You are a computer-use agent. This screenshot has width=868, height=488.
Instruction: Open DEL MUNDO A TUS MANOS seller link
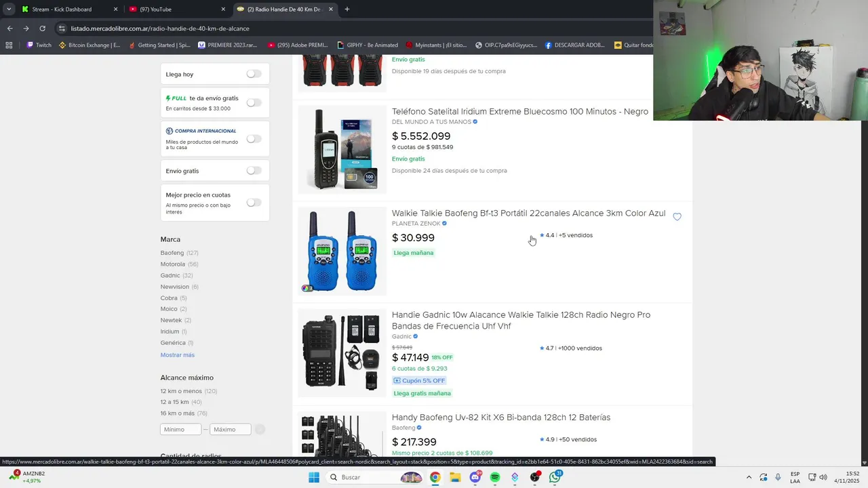pos(431,122)
